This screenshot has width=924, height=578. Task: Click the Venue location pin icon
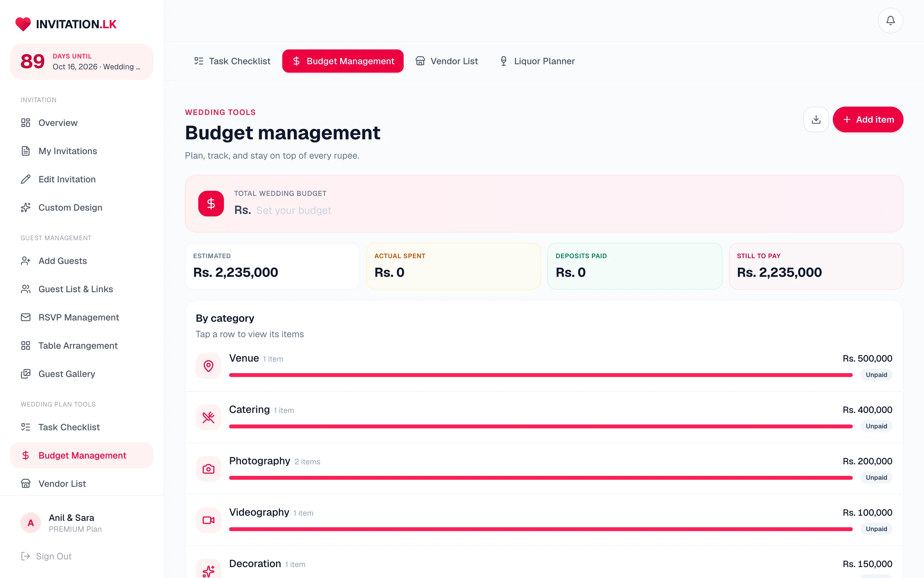tap(209, 366)
